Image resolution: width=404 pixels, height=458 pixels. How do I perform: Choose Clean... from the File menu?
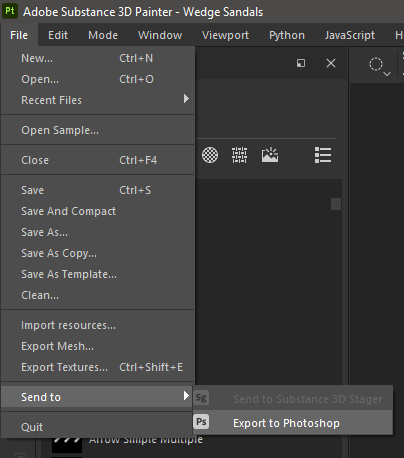point(98,295)
